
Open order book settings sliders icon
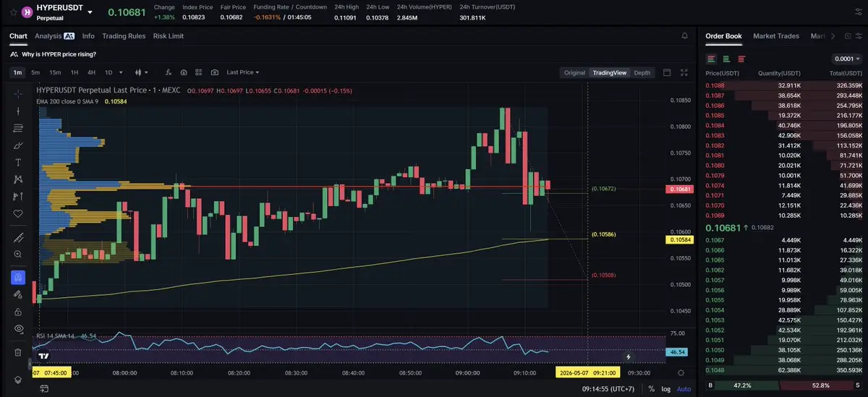[859, 35]
